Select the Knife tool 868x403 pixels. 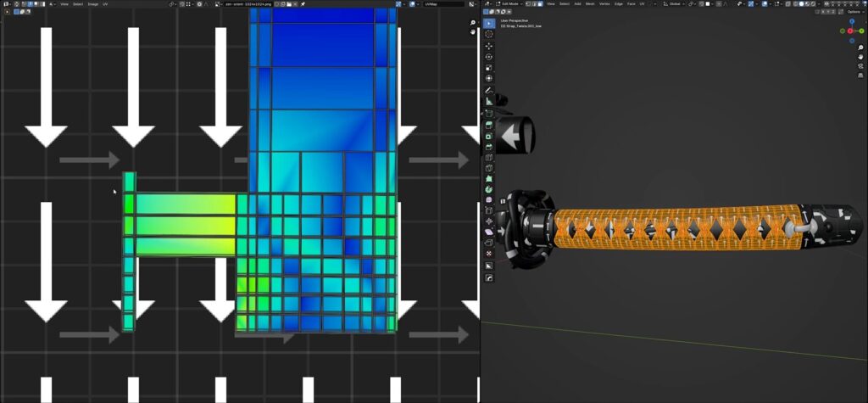click(x=489, y=168)
